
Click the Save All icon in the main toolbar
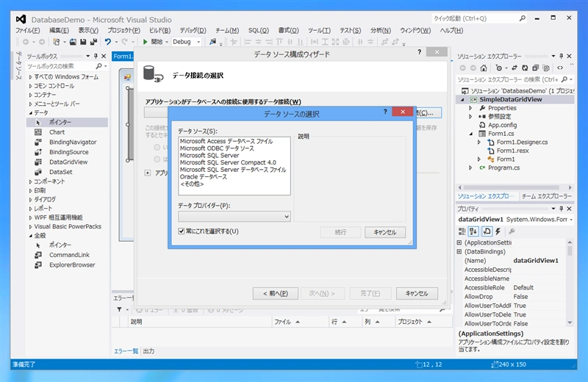click(93, 42)
